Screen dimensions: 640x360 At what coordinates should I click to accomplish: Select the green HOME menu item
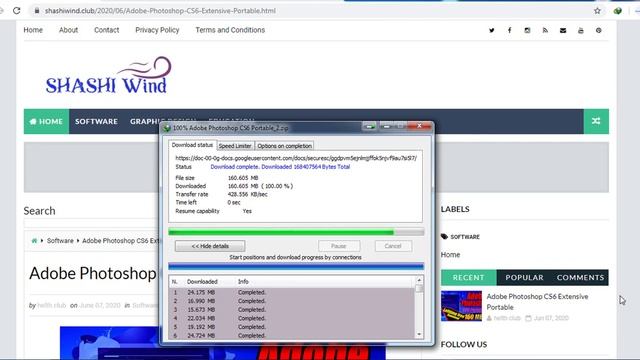tap(46, 121)
